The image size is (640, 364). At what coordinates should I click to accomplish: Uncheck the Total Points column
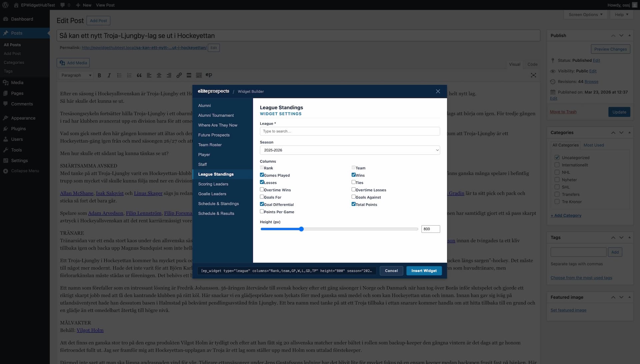click(x=354, y=204)
